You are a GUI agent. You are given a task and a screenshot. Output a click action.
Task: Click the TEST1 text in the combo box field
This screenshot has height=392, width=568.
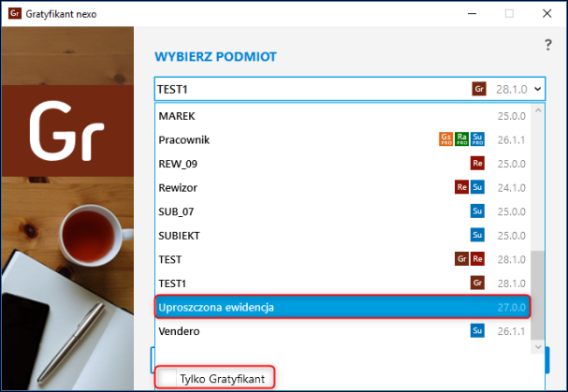click(172, 89)
